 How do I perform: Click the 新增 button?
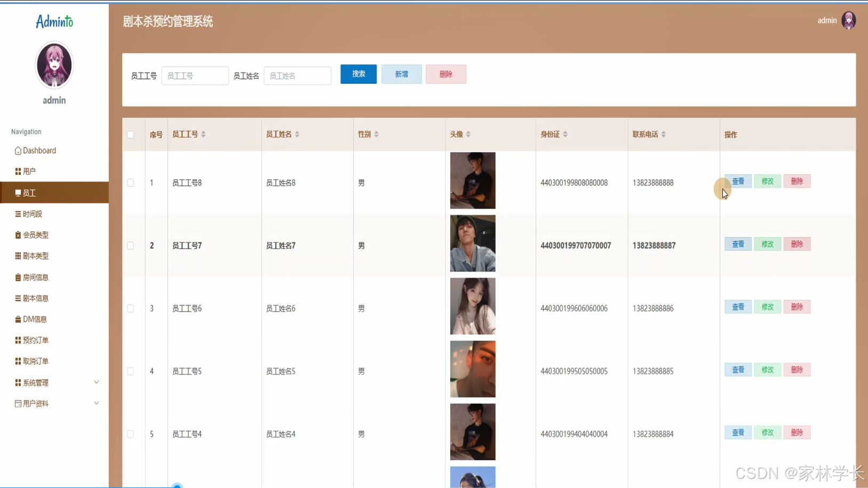coord(402,74)
